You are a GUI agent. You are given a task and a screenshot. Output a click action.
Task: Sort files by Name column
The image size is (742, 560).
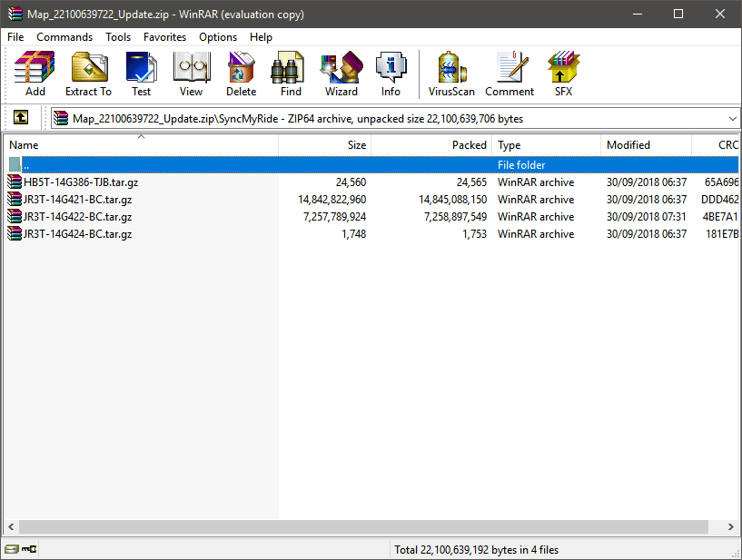click(141, 144)
